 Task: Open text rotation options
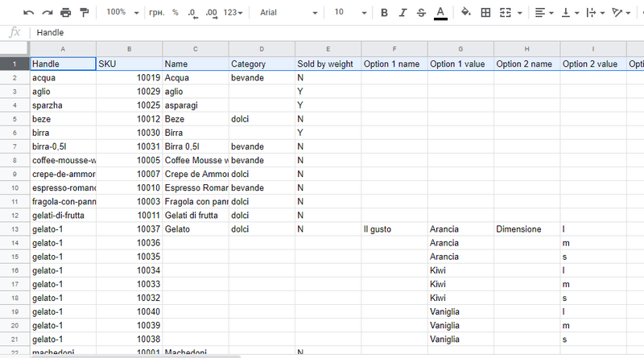pos(617,13)
